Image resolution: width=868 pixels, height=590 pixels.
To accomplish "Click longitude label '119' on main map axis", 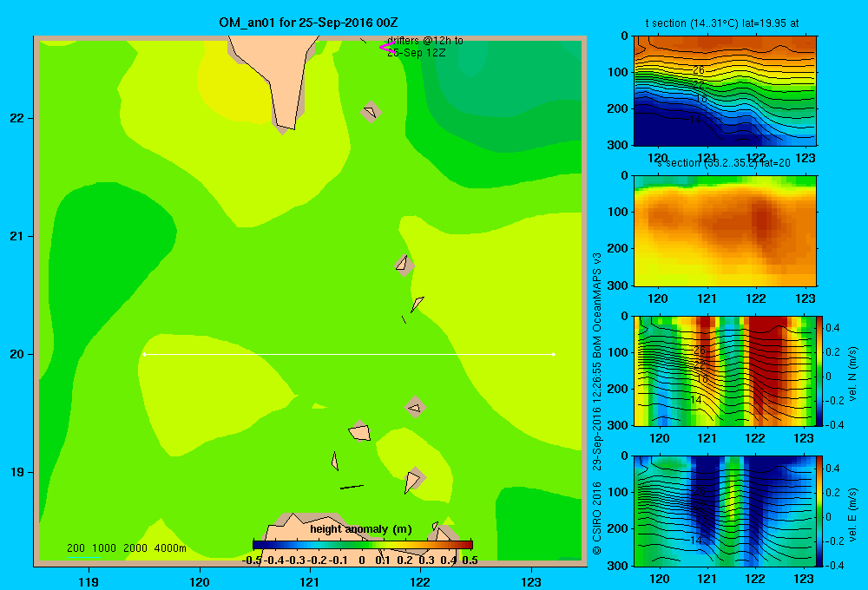I will pyautogui.click(x=89, y=581).
